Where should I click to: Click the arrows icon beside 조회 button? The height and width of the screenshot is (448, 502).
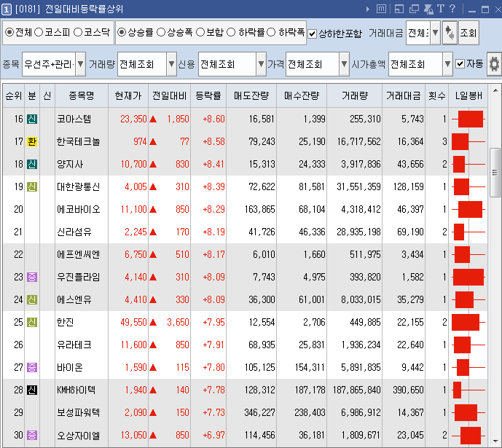(x=450, y=33)
